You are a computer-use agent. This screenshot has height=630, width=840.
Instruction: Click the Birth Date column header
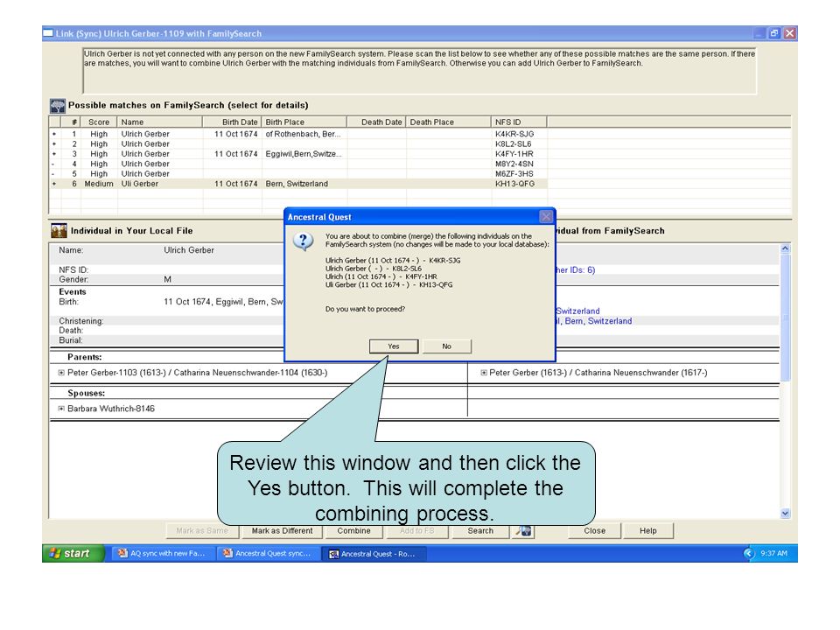click(x=232, y=122)
